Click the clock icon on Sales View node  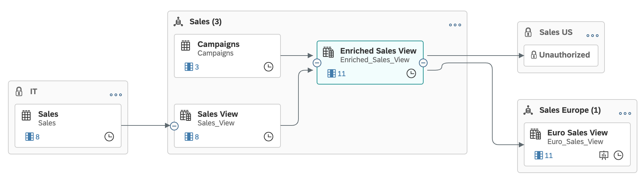tap(269, 137)
